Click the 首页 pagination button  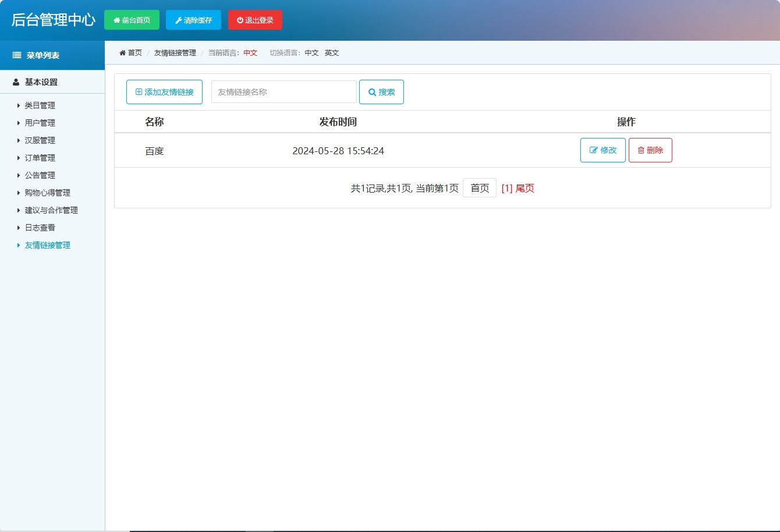tap(479, 187)
